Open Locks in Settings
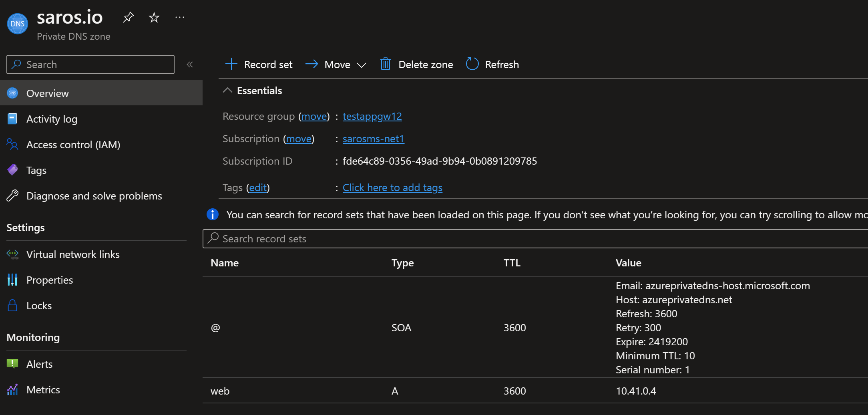 pyautogui.click(x=39, y=306)
